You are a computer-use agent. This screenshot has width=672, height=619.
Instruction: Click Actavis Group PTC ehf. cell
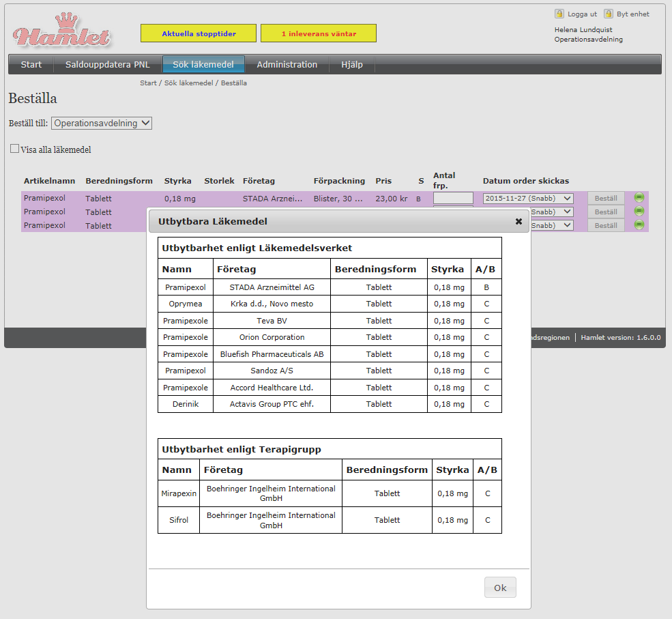coord(272,404)
